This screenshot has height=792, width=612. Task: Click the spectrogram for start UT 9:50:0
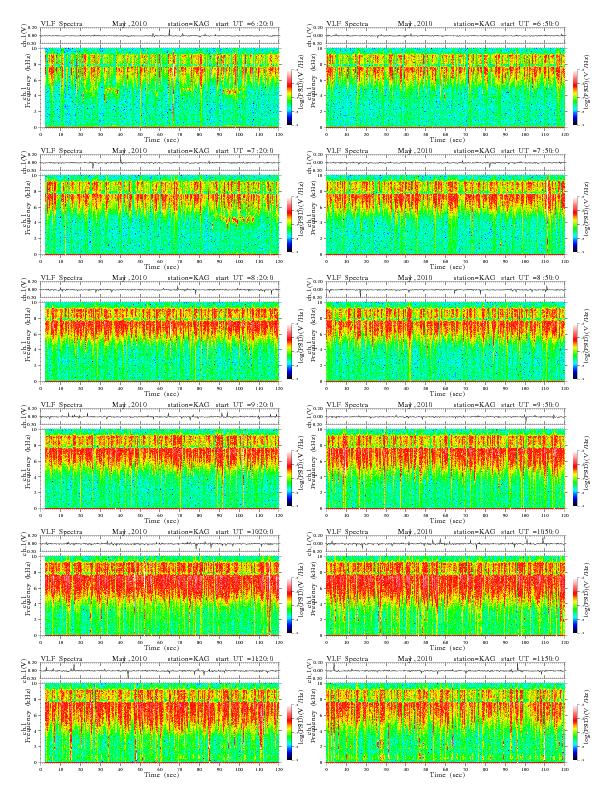(x=445, y=469)
